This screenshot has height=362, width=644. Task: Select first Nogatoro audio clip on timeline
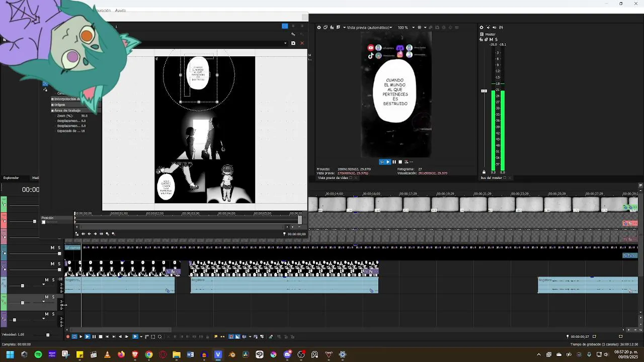[x=120, y=285]
